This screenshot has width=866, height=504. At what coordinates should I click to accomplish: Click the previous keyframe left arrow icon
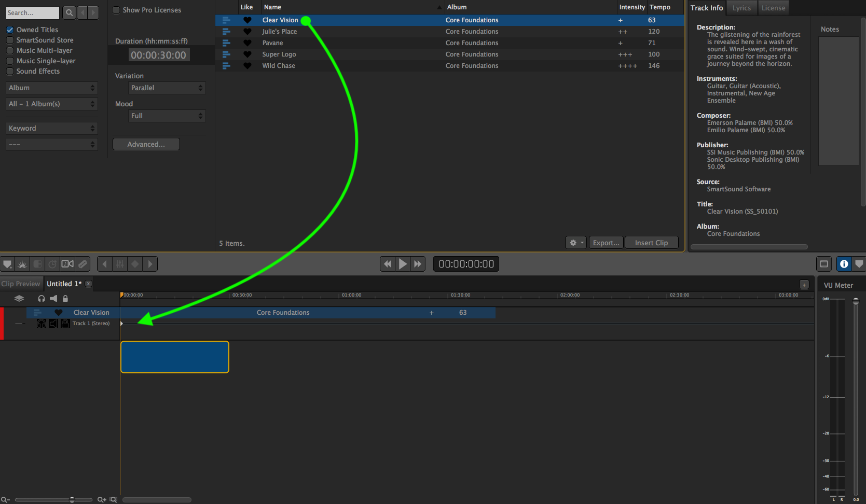tap(105, 264)
